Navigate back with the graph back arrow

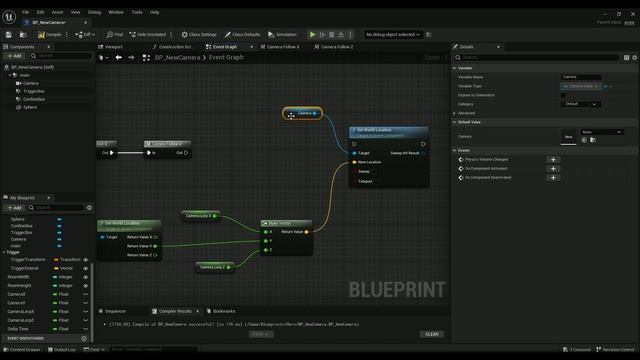118,58
